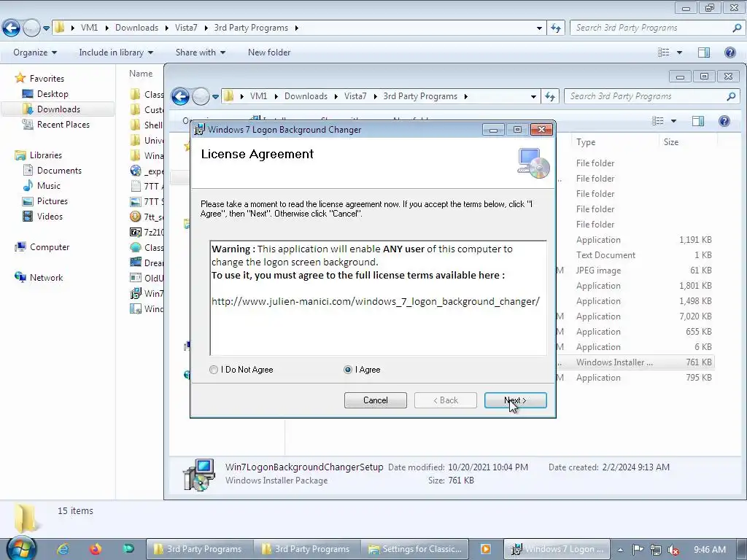
Task: Select Desktop in navigation pane
Action: coord(53,94)
